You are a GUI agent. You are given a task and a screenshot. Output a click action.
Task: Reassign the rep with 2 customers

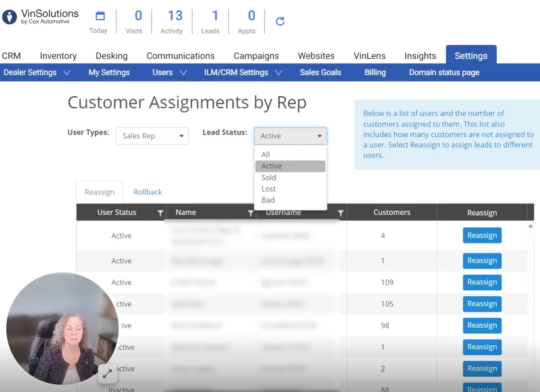[482, 369]
